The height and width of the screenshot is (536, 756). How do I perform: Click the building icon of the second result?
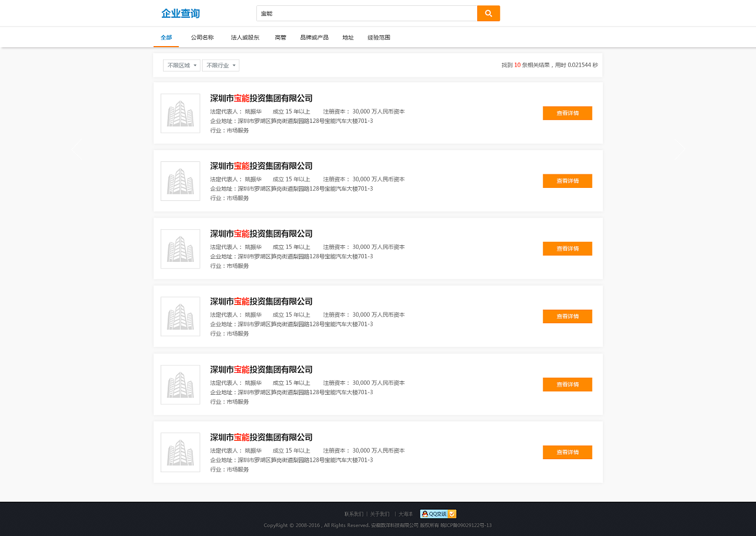coord(180,181)
